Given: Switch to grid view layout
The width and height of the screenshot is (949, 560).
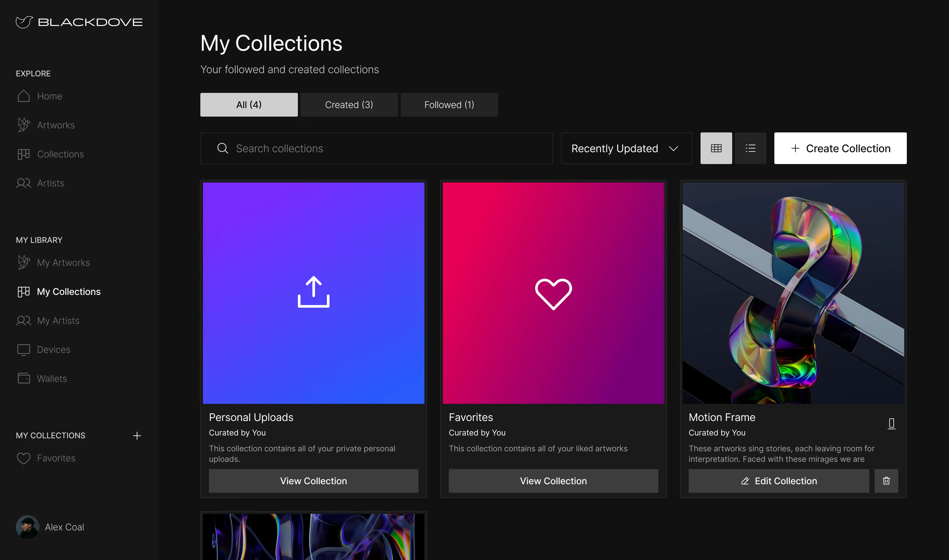Looking at the screenshot, I should click(x=716, y=148).
